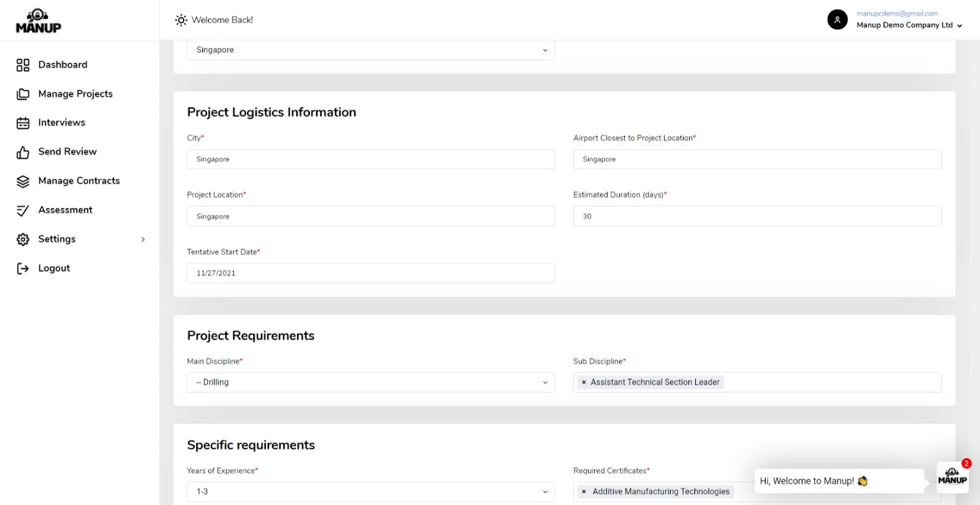
Task: Go to Manage Contracts menu item
Action: click(79, 181)
